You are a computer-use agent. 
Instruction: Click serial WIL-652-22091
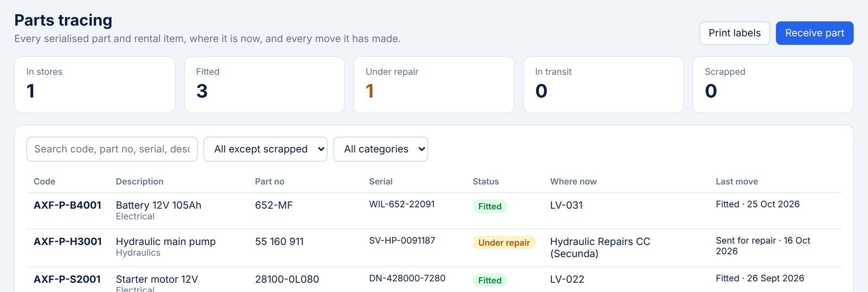[402, 204]
